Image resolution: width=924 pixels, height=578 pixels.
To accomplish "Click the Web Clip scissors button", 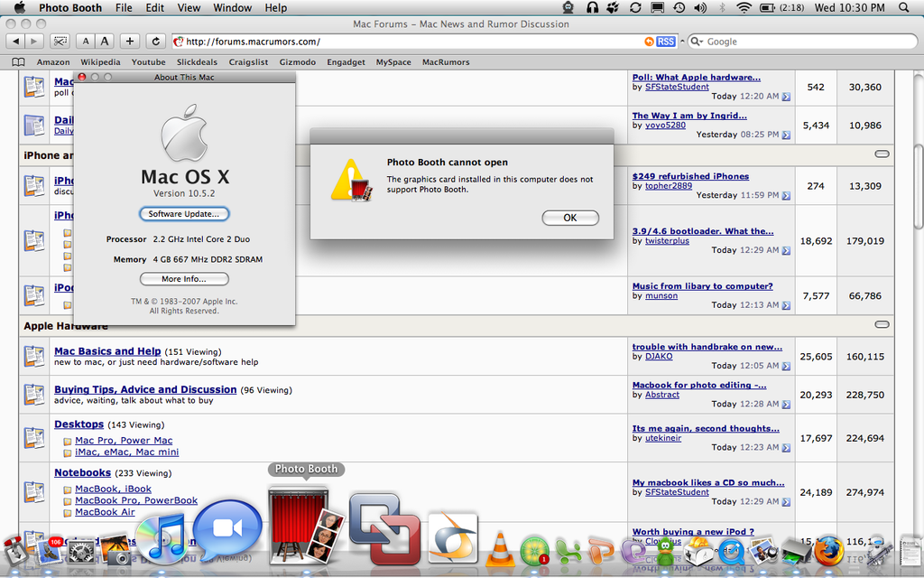I will [x=60, y=42].
